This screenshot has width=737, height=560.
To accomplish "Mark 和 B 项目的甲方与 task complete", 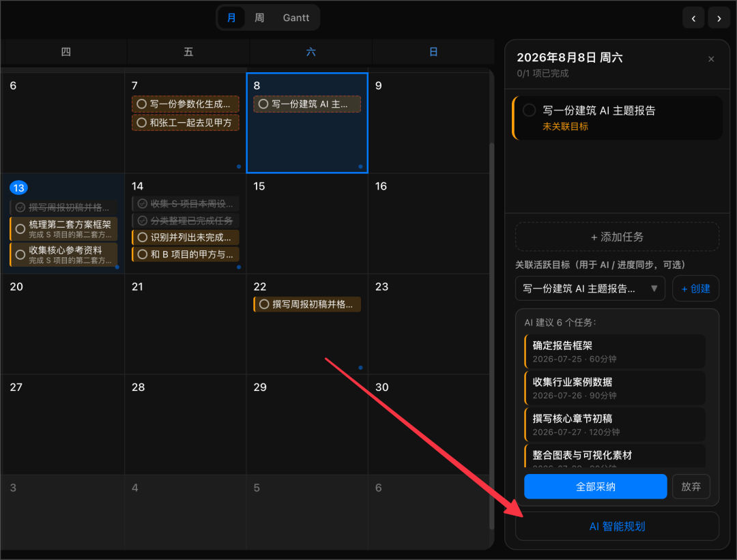I will tap(143, 254).
